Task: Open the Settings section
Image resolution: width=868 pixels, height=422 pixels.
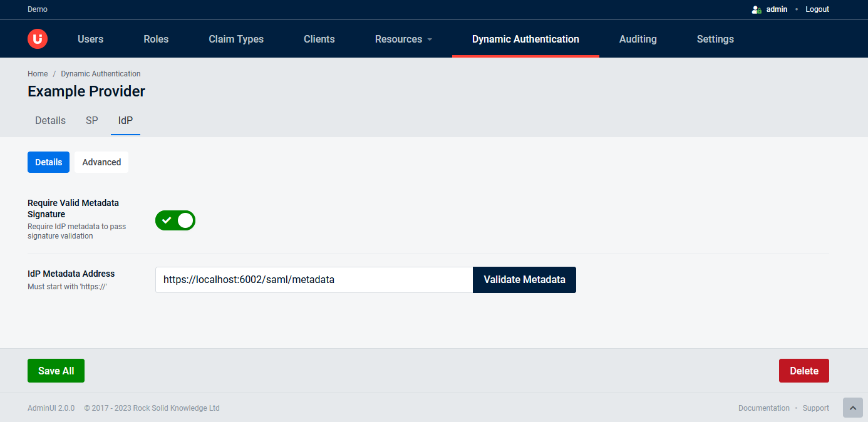Action: point(715,39)
